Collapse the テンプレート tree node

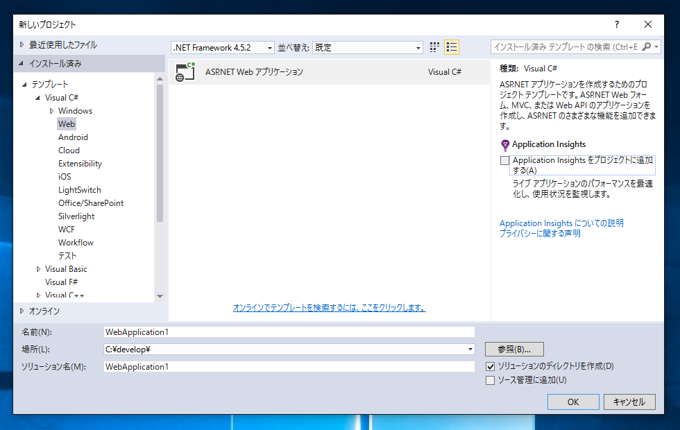click(24, 85)
